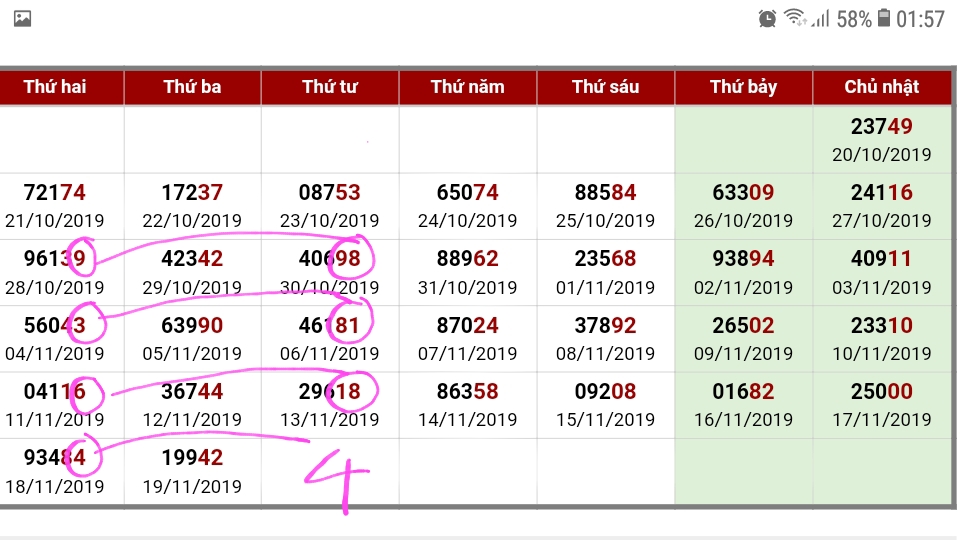Tap result 72174 dated 21/10/2019
960x540 pixels.
pos(55,205)
